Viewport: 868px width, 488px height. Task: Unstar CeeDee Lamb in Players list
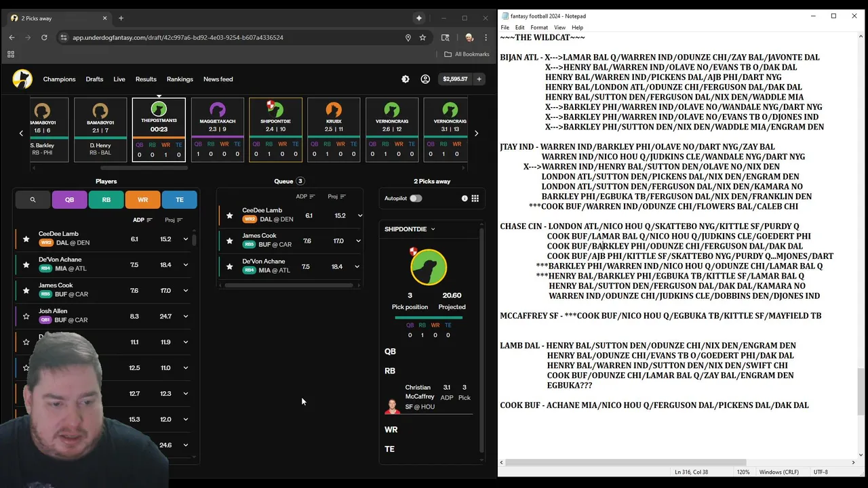pyautogui.click(x=26, y=239)
